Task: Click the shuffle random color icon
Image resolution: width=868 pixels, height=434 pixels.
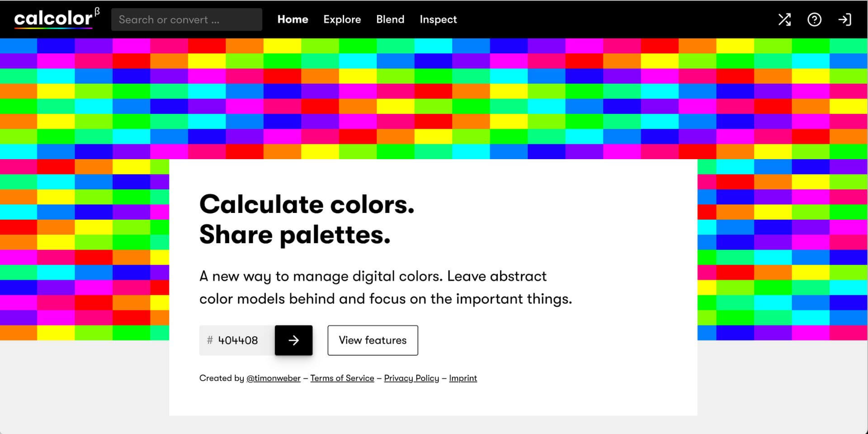Action: tap(784, 19)
